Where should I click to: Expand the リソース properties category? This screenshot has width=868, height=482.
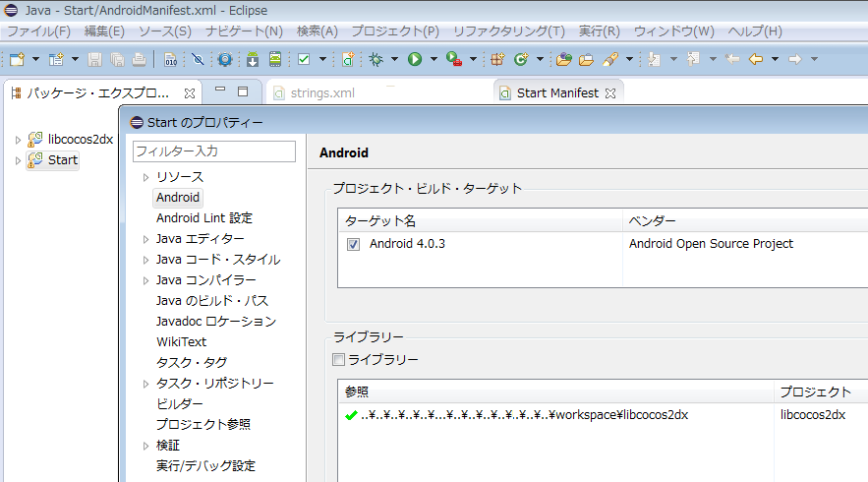(145, 177)
